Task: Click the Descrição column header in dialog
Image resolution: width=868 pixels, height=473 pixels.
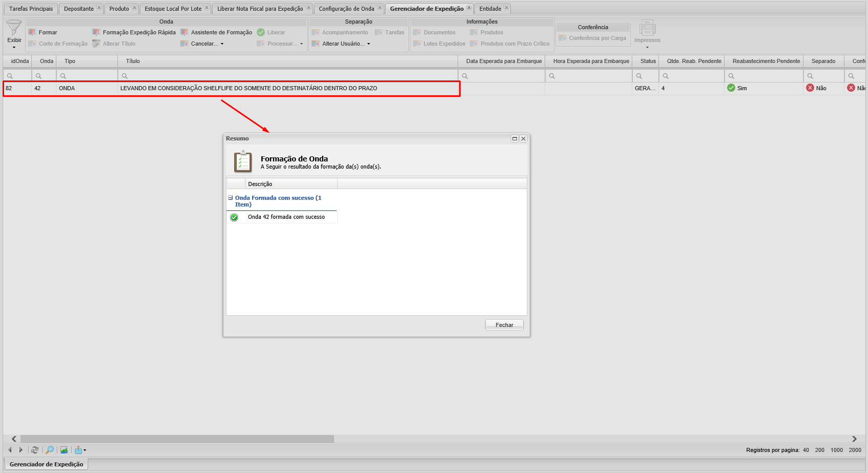Action: 291,184
